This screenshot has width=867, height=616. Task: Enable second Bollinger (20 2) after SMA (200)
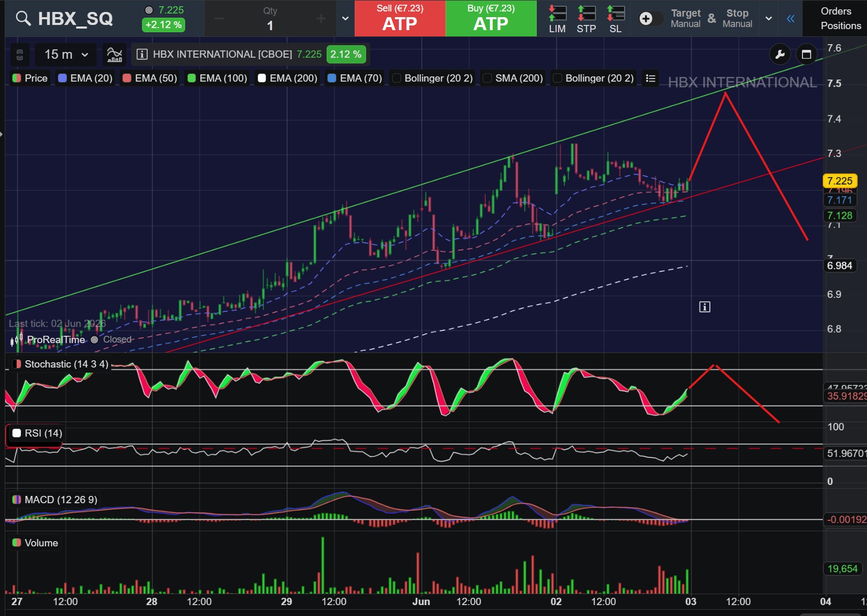click(593, 78)
